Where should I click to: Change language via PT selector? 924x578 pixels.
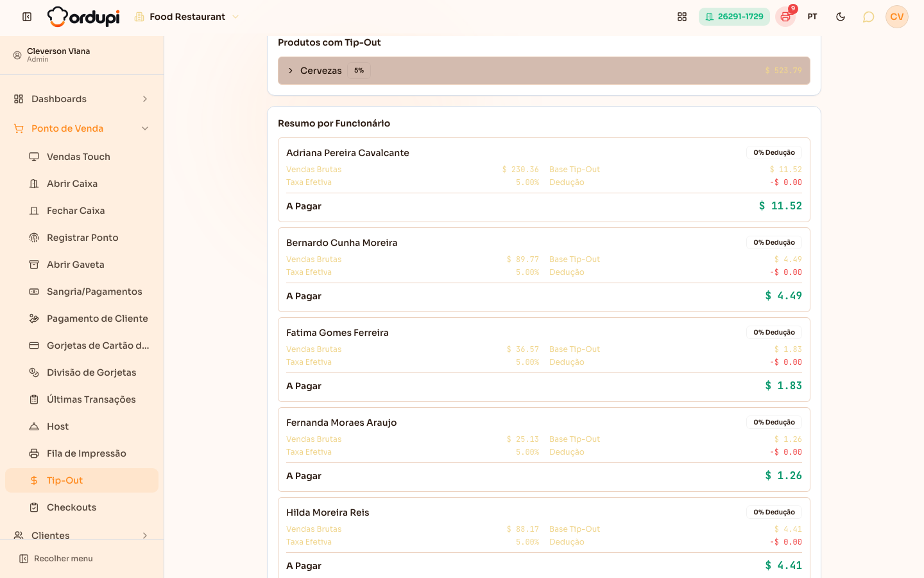coord(812,17)
